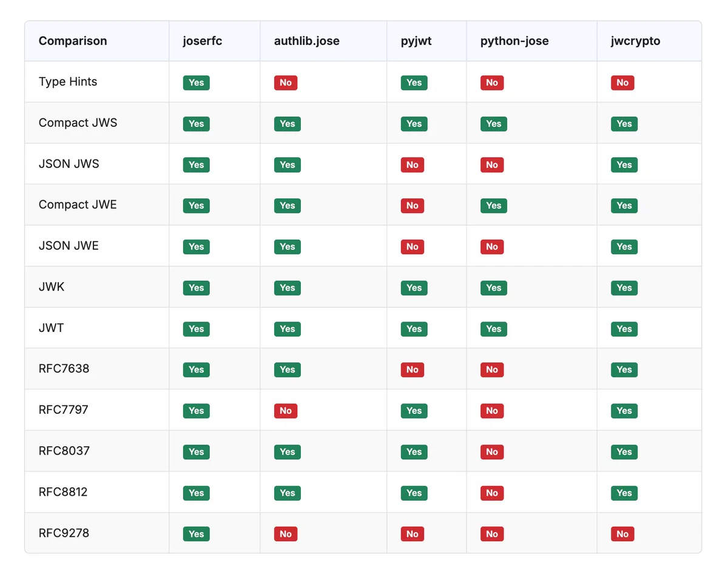
Task: Select the RFC7638 row label
Action: pyautogui.click(x=64, y=369)
